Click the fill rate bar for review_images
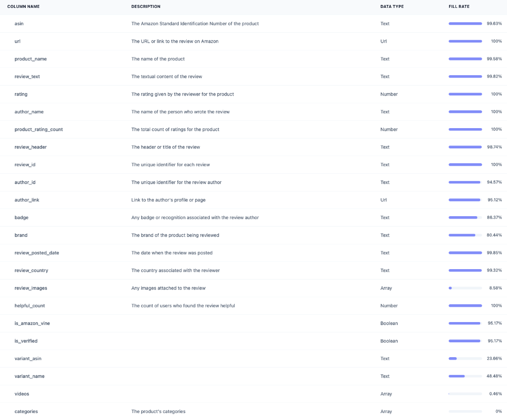The image size is (507, 420). point(465,288)
